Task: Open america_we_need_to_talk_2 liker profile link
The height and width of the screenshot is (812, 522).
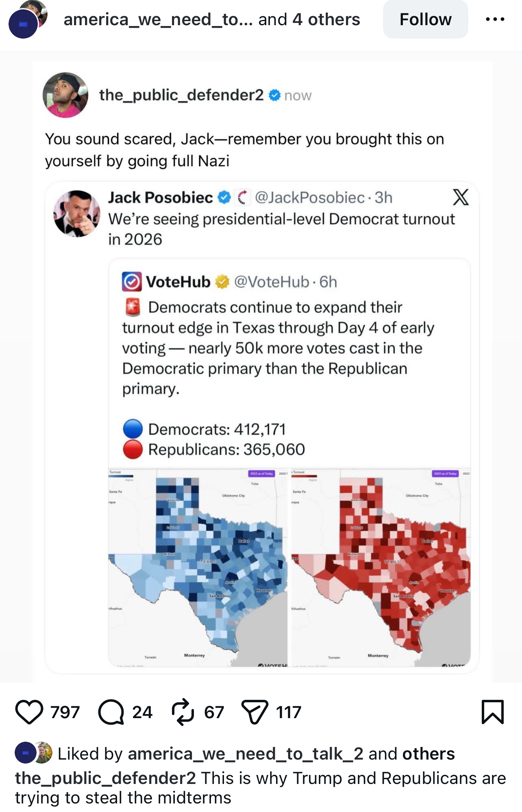Action: [245, 754]
